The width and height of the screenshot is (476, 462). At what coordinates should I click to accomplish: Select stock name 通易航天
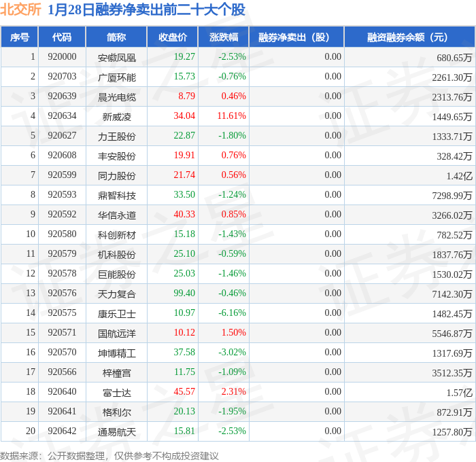point(116,432)
